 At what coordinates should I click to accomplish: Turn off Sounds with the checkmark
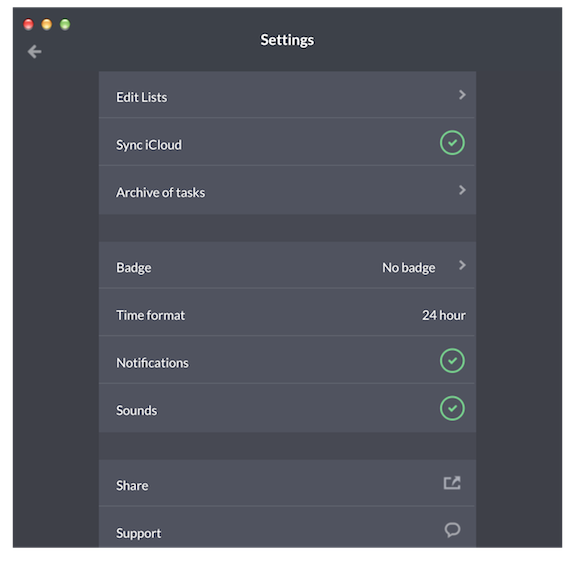click(452, 408)
